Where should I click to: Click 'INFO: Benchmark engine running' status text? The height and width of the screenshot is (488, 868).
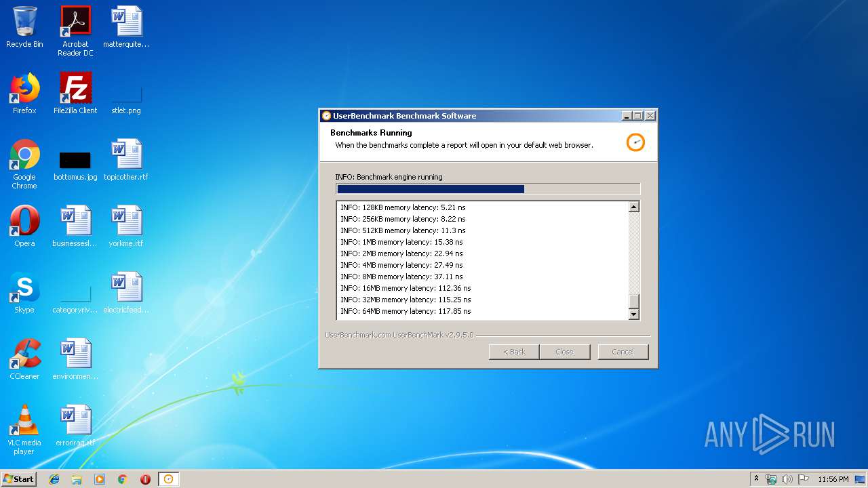point(389,177)
